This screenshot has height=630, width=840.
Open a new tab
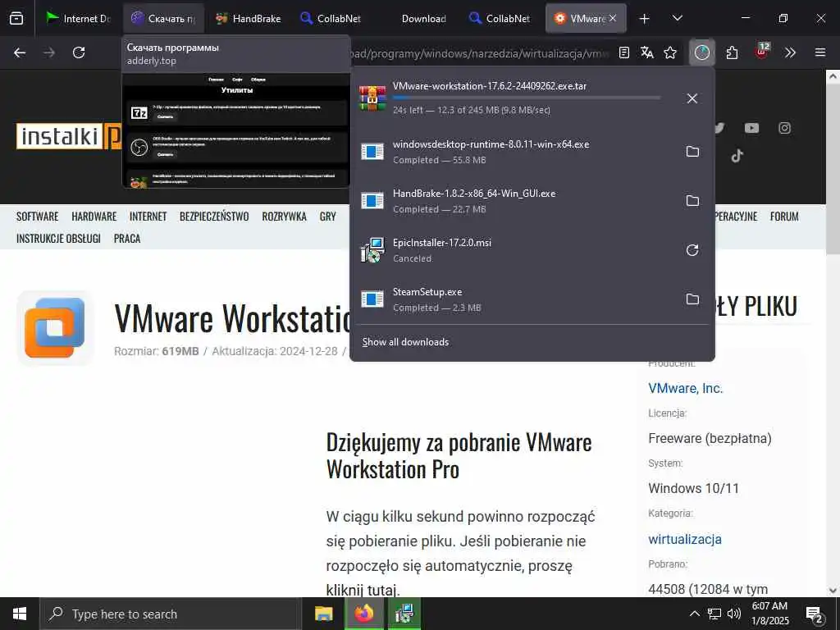click(645, 18)
